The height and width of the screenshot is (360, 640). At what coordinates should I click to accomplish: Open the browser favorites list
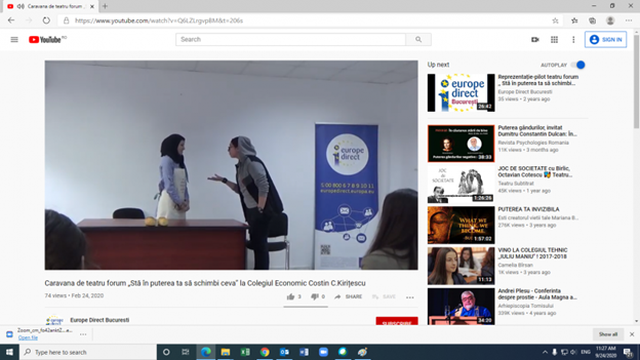(x=574, y=20)
